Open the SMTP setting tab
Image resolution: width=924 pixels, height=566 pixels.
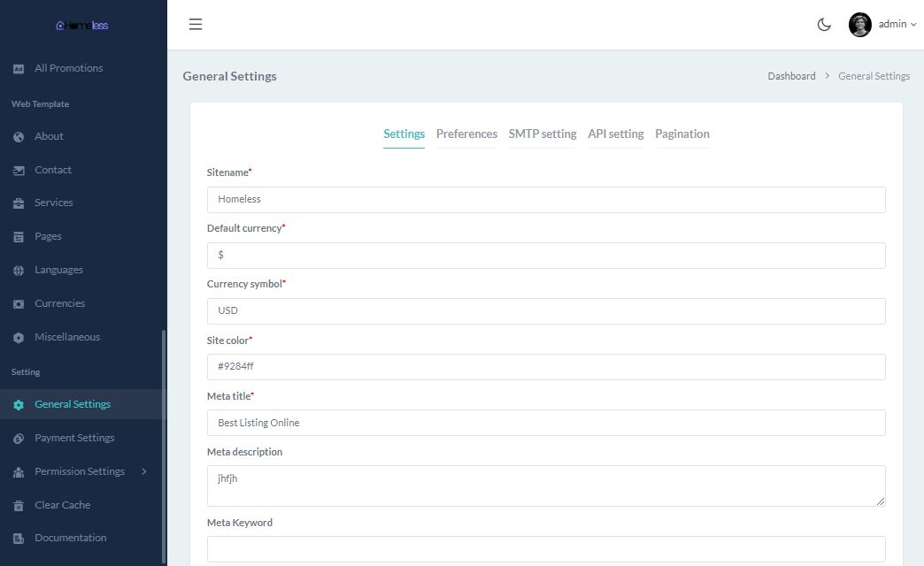click(543, 134)
